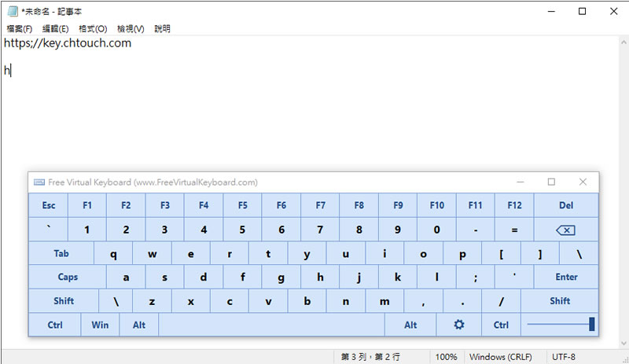This screenshot has height=364, width=629.
Task: Click the right bracket key
Action: point(540,254)
